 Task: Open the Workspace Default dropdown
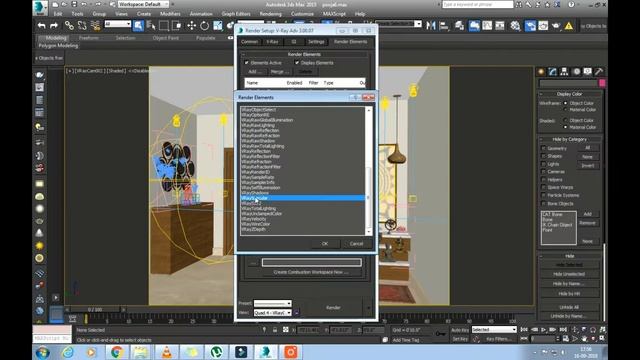coord(143,4)
